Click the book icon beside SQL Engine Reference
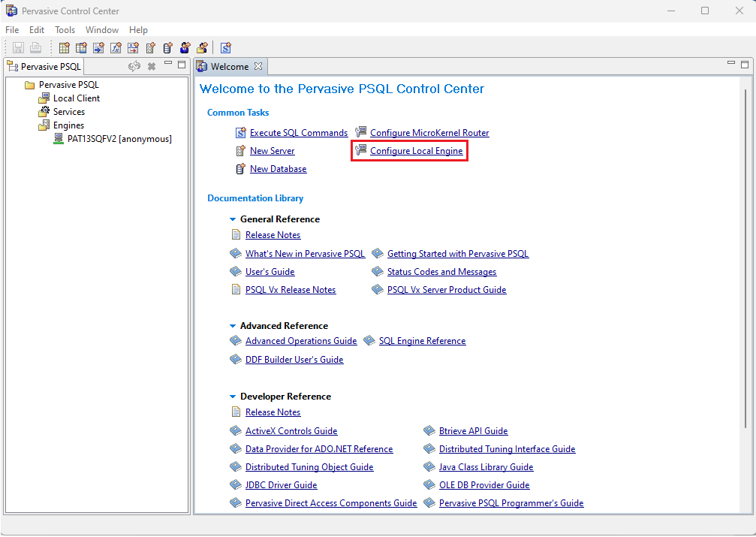The image size is (756, 537). pyautogui.click(x=369, y=341)
